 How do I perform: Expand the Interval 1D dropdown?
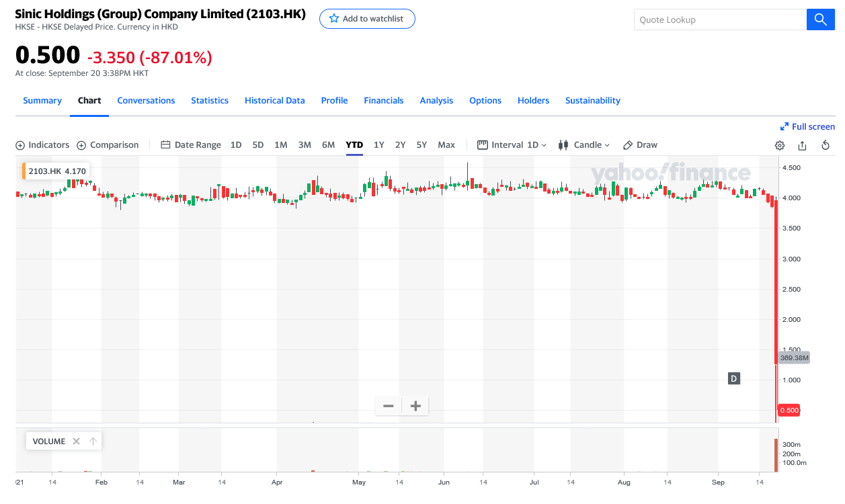512,144
